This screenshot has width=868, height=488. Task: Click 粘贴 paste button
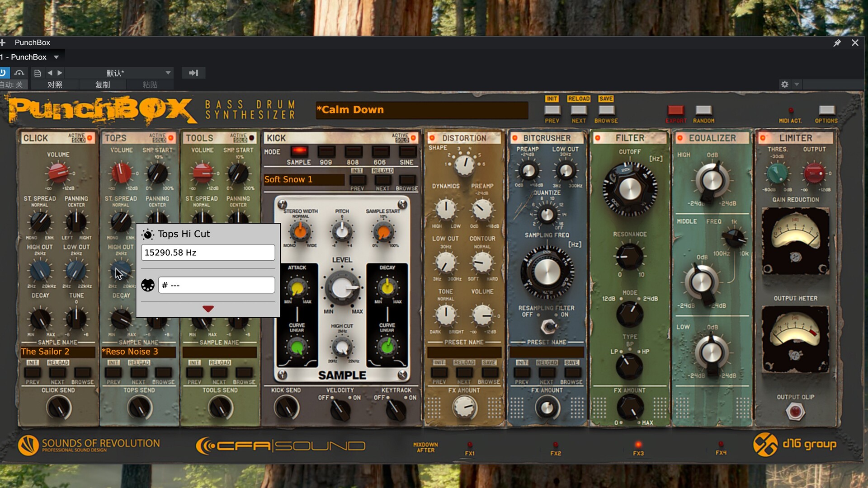[x=150, y=84]
